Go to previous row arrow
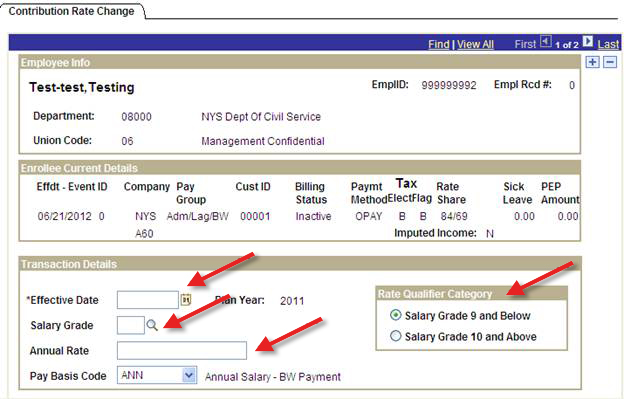The image size is (624, 399). click(x=546, y=41)
